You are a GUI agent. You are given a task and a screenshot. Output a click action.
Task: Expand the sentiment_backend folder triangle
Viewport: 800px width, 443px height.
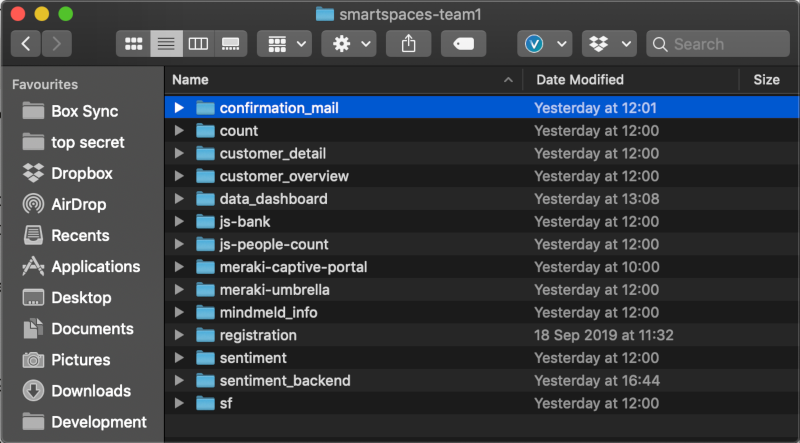click(179, 380)
